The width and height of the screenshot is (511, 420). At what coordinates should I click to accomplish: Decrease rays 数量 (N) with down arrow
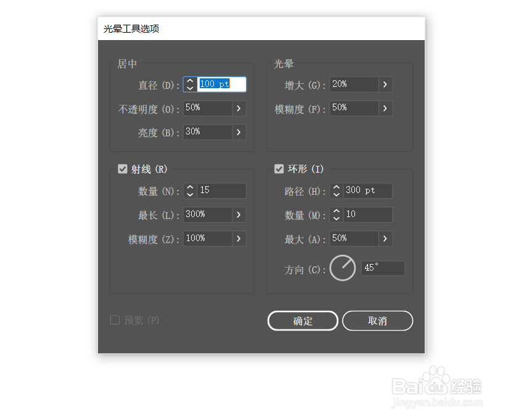190,194
